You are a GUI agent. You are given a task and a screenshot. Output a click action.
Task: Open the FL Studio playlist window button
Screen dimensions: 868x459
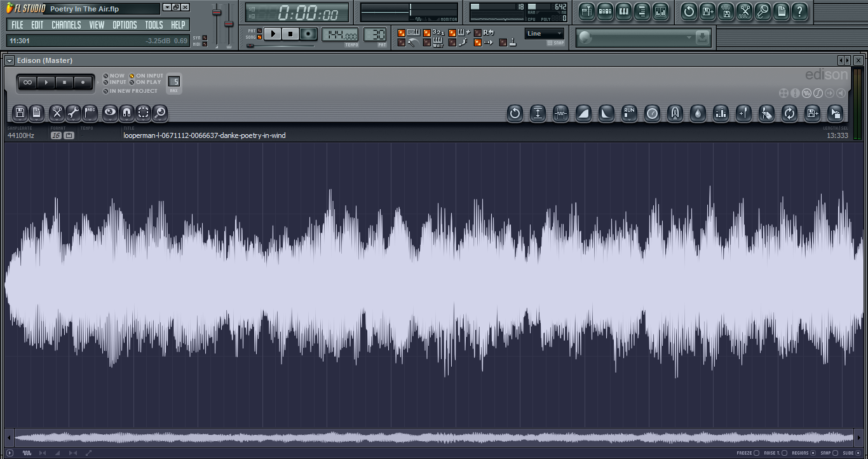pos(587,11)
